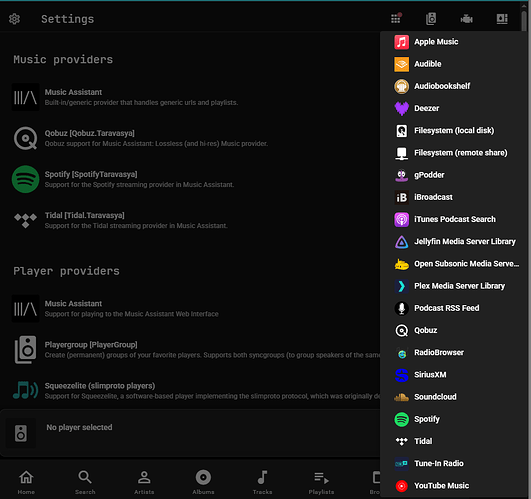Select the Plex Media Server Library icon
Screen dimensions: 531x499
[402, 286]
